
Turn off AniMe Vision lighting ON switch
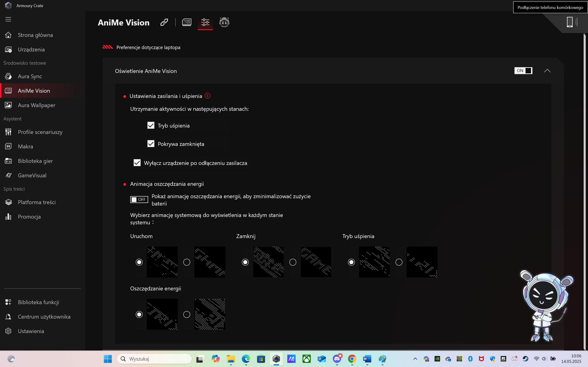pos(523,71)
